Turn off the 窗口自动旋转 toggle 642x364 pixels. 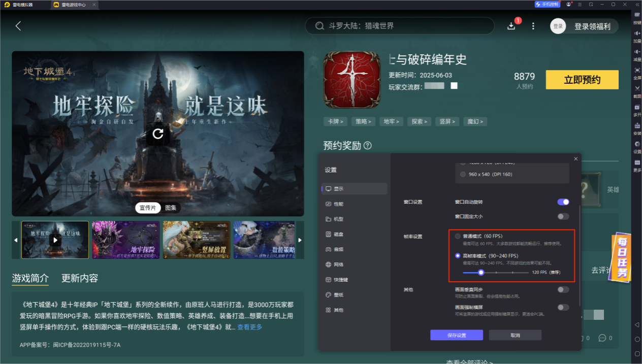(x=563, y=202)
